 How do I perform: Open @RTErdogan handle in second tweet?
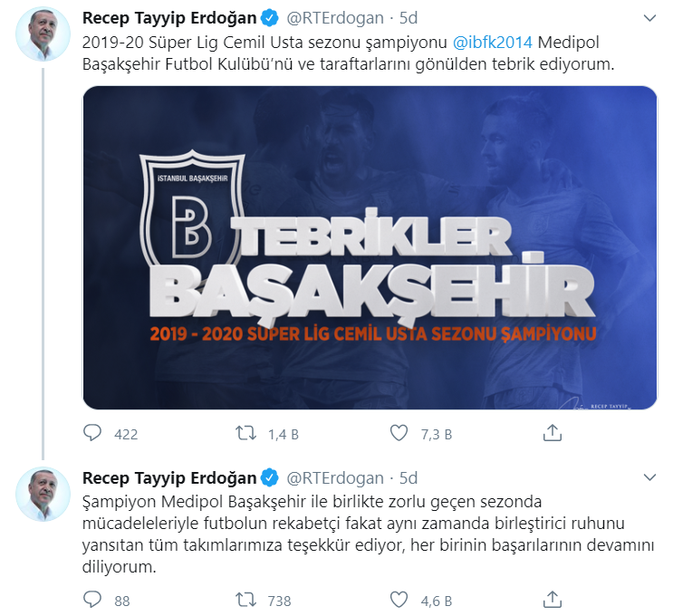pos(335,477)
